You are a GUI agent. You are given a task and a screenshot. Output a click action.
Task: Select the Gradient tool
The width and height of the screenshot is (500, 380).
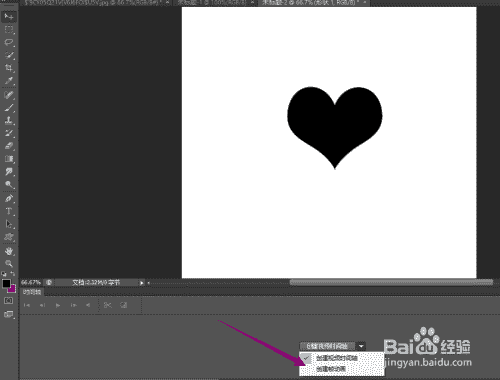9,159
